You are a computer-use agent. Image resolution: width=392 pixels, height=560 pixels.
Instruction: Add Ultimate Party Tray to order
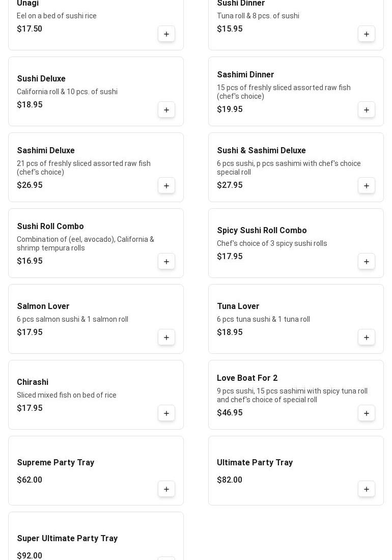[367, 489]
